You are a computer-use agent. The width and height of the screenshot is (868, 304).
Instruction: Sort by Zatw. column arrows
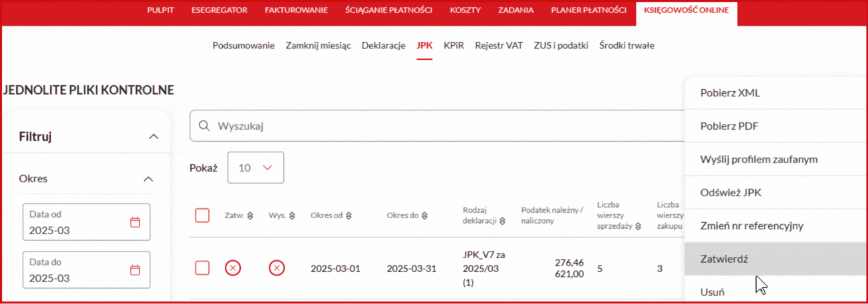[x=250, y=216]
